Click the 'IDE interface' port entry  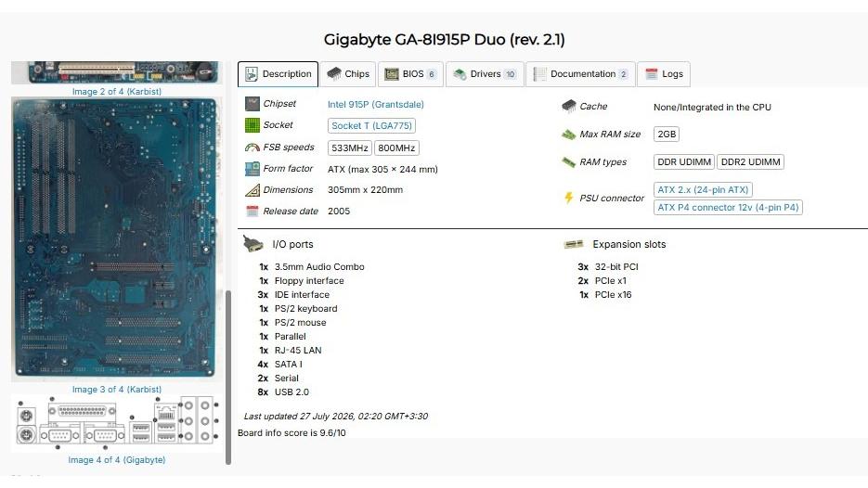click(x=302, y=294)
